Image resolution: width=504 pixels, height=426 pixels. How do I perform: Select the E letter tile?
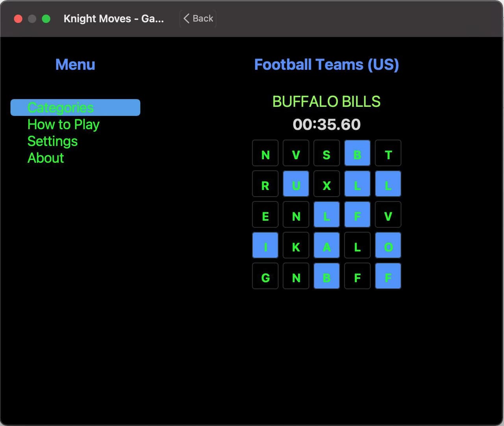click(265, 214)
